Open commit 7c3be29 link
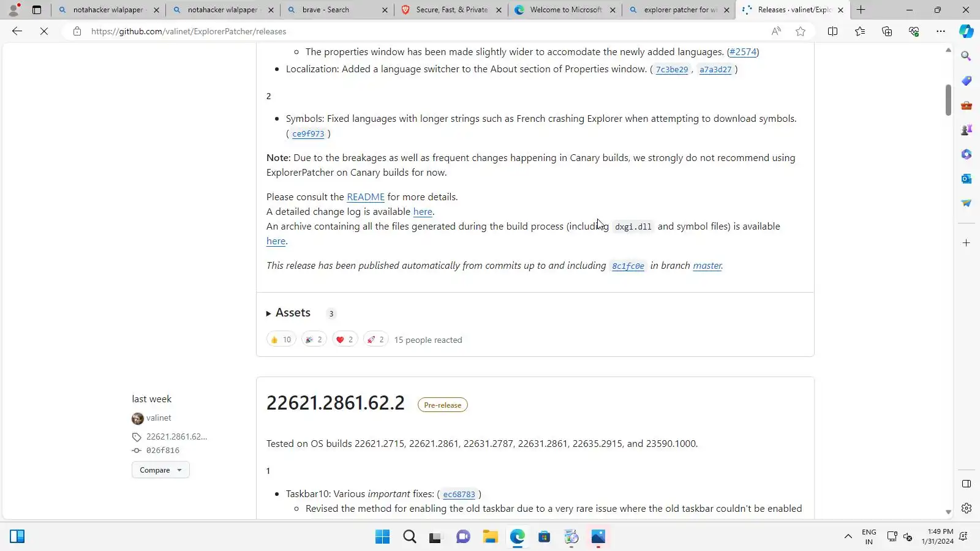Screen dimensions: 980x551 coord(672,70)
